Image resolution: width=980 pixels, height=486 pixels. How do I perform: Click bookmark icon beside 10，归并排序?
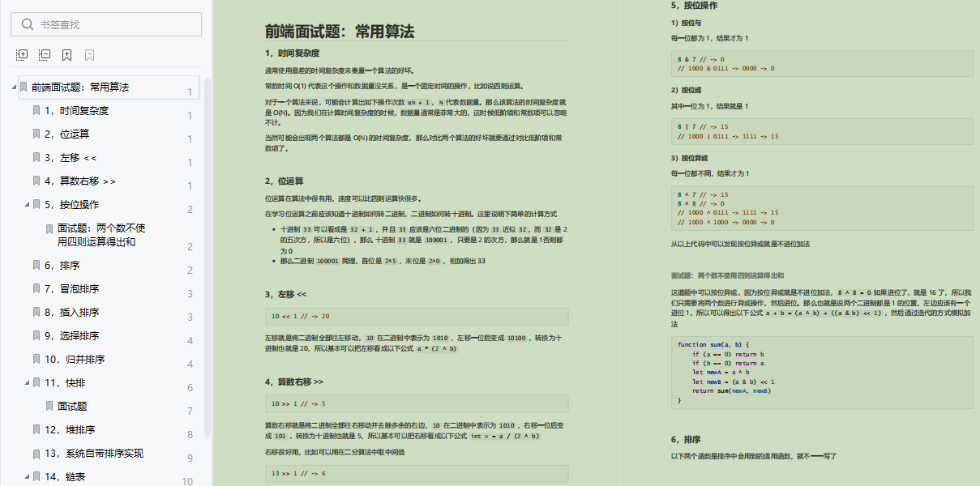[36, 360]
